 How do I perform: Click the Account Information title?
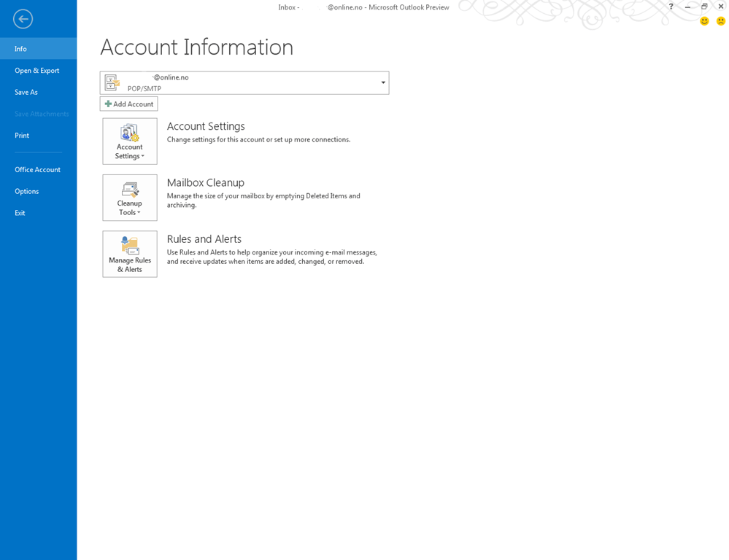click(x=197, y=47)
